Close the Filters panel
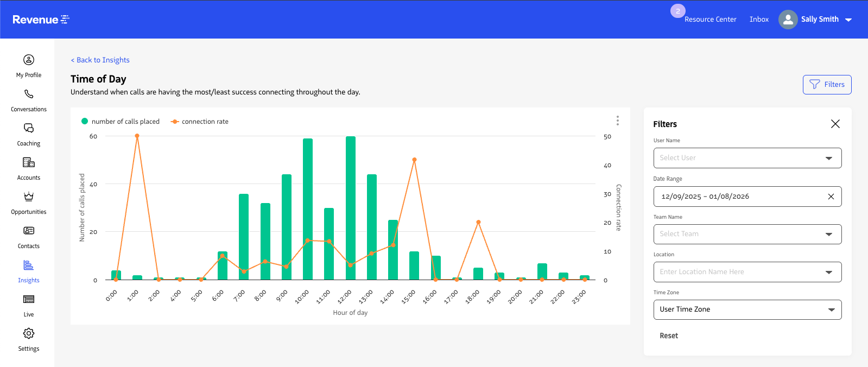 point(835,124)
